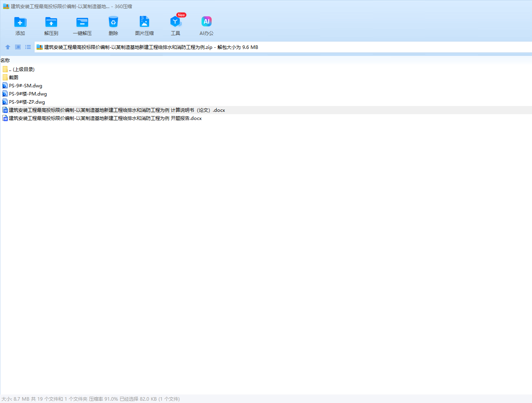The width and height of the screenshot is (532, 403).
Task: Click the Word icon of the 开题报告 document
Action: click(5, 118)
